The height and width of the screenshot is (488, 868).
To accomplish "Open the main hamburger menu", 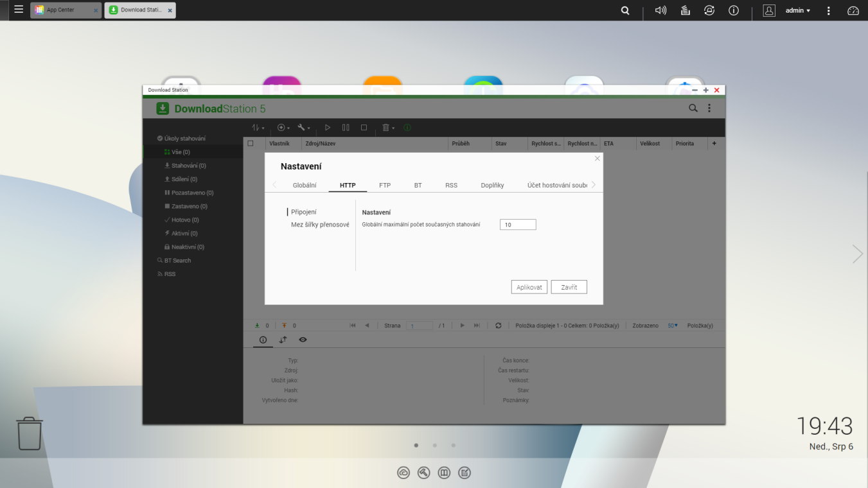I will [18, 10].
